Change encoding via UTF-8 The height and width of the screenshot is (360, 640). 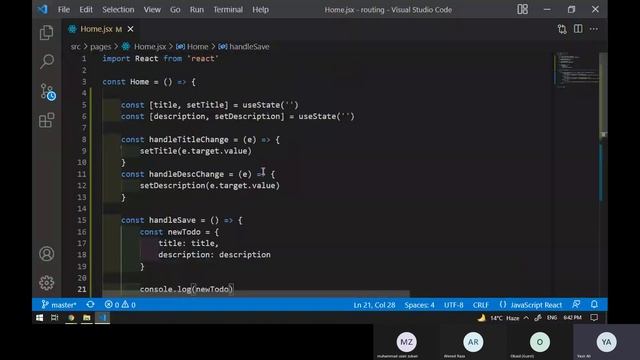point(453,304)
